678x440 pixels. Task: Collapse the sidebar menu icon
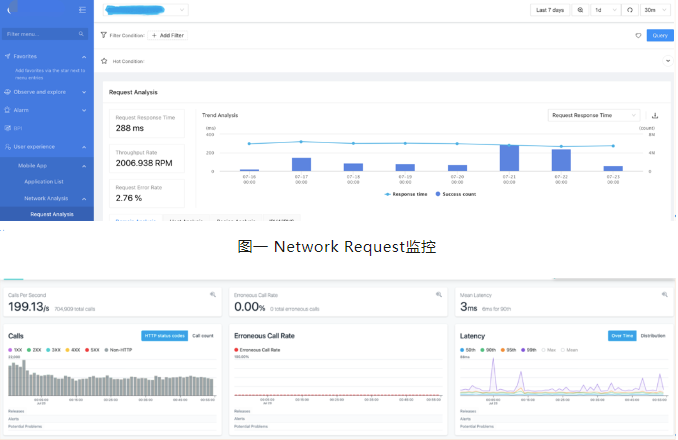click(82, 10)
